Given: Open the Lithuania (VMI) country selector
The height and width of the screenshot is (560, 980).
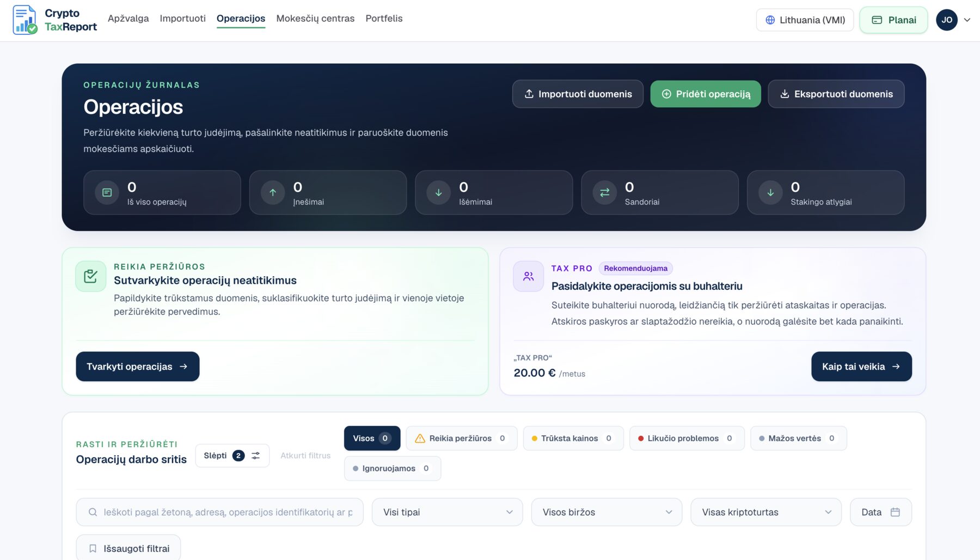Looking at the screenshot, I should pyautogui.click(x=805, y=20).
